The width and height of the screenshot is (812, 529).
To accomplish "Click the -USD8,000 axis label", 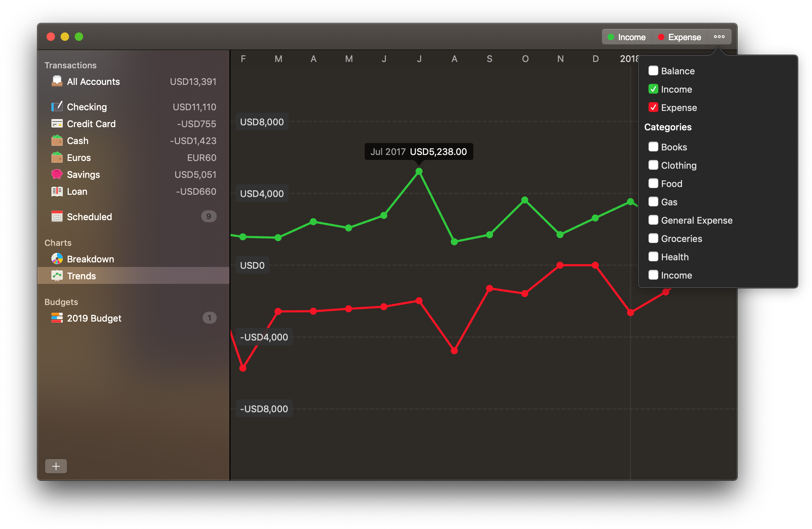I will (x=264, y=409).
